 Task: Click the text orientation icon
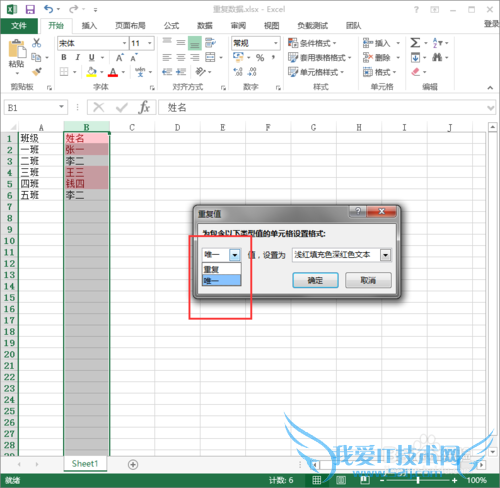(200, 72)
